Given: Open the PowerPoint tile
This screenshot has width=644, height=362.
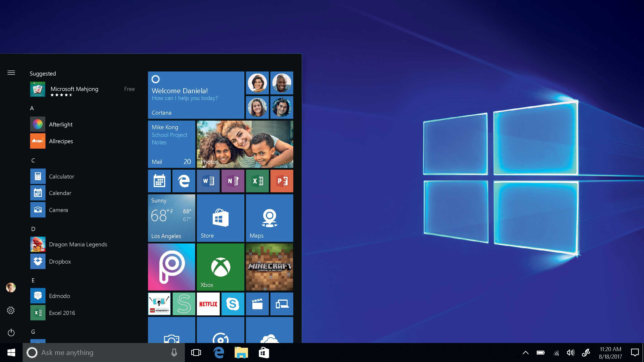Looking at the screenshot, I should tap(282, 181).
